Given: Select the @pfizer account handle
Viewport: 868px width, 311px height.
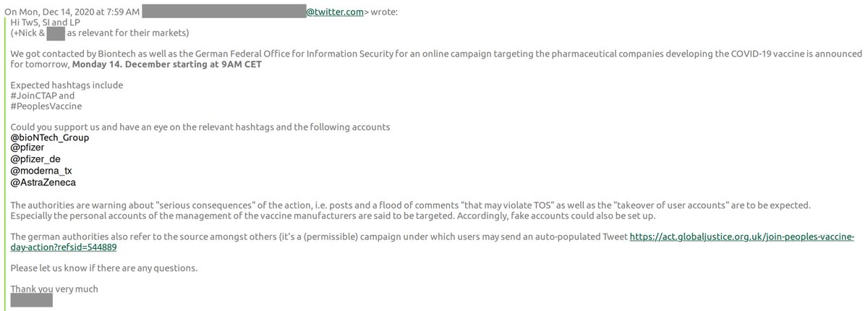Looking at the screenshot, I should click(x=27, y=148).
